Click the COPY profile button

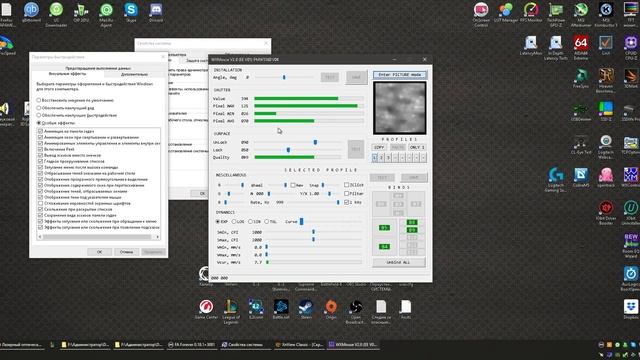379,147
